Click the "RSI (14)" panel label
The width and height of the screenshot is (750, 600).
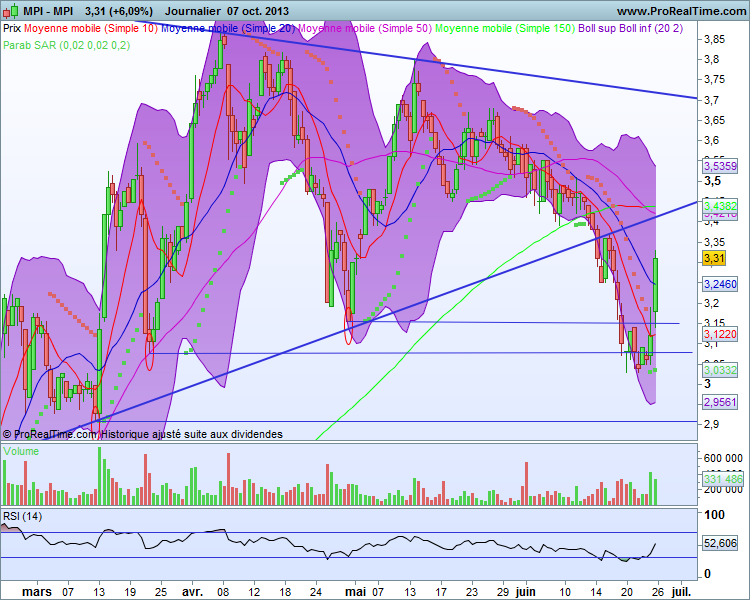pos(22,517)
